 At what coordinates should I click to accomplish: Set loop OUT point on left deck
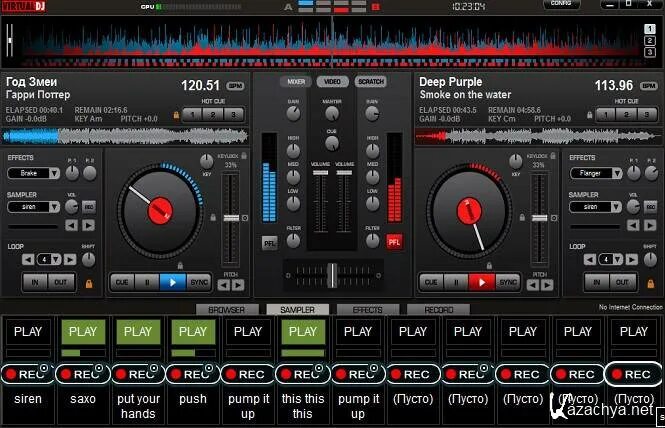(x=61, y=283)
